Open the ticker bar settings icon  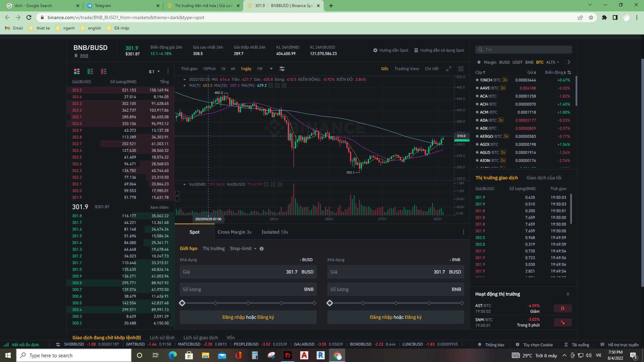(x=58, y=345)
